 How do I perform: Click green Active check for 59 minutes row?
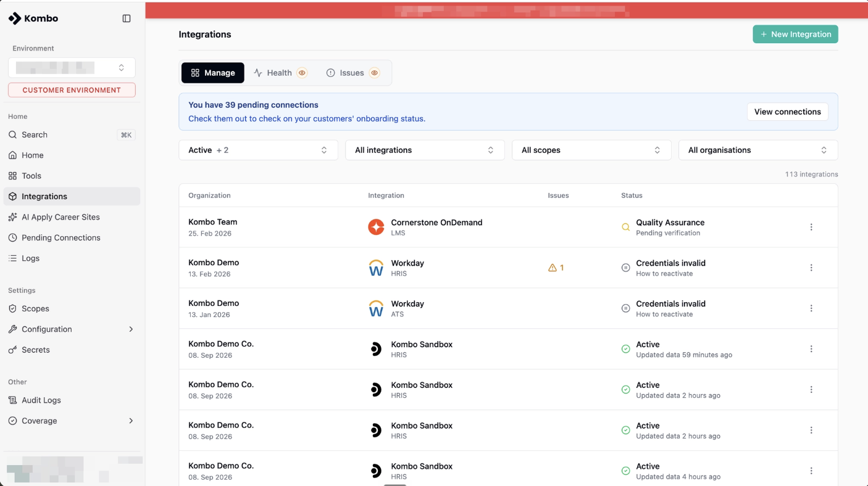[625, 349]
